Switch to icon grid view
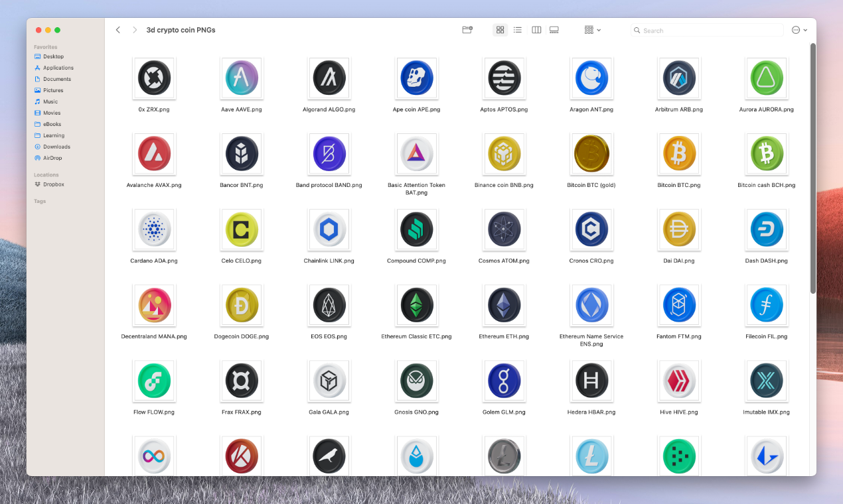The height and width of the screenshot is (504, 843). 500,30
